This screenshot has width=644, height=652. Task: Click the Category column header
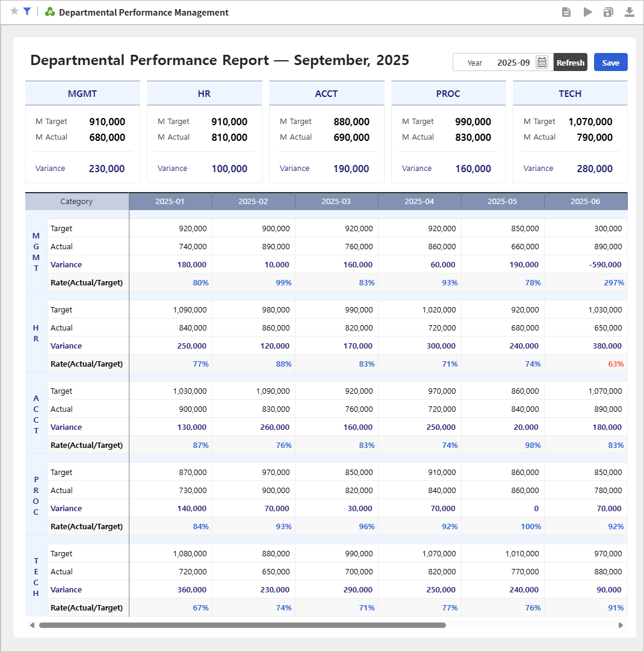tap(77, 201)
